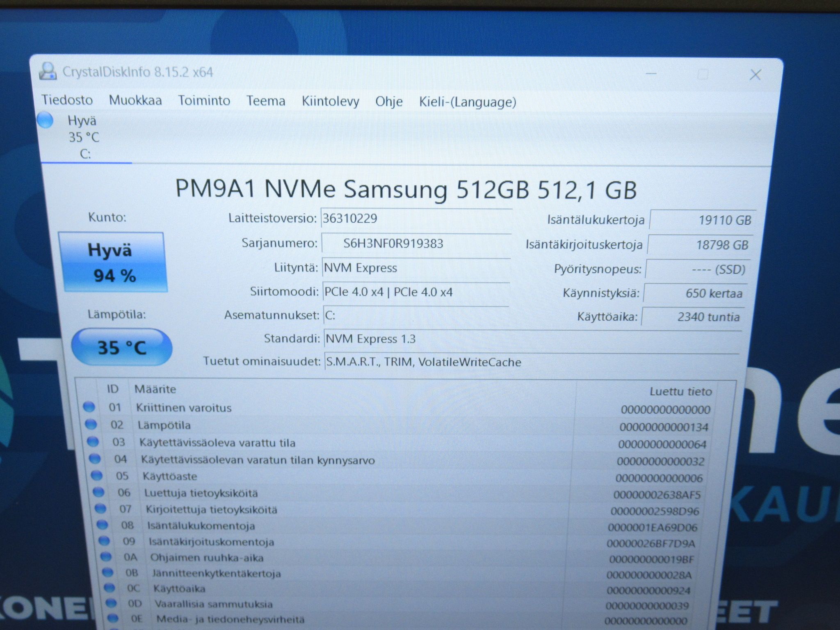Image resolution: width=840 pixels, height=630 pixels.
Task: Click status dot for attribute 0C Käyttöaika
Action: point(109,588)
